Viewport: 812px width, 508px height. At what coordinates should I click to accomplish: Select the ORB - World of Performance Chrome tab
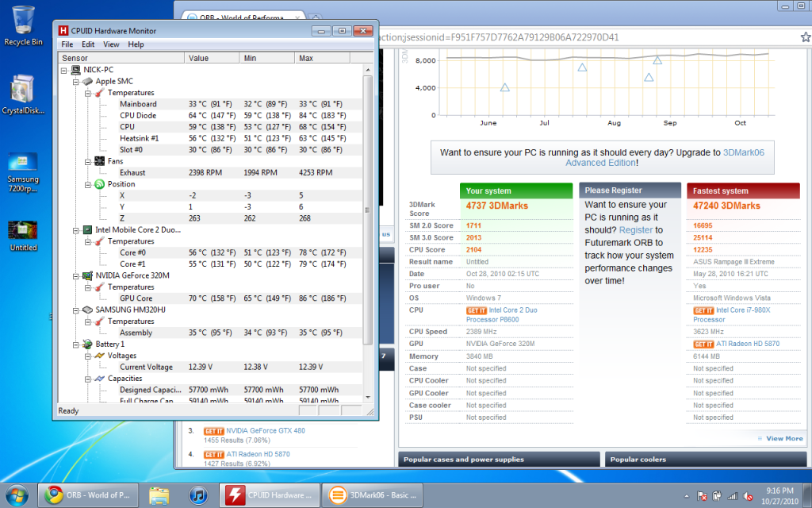[243, 17]
